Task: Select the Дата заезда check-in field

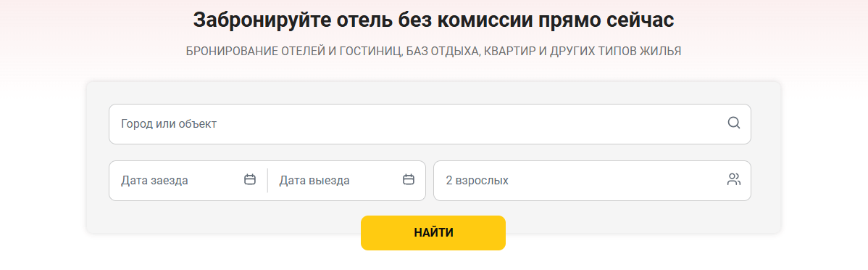Action: (x=188, y=180)
